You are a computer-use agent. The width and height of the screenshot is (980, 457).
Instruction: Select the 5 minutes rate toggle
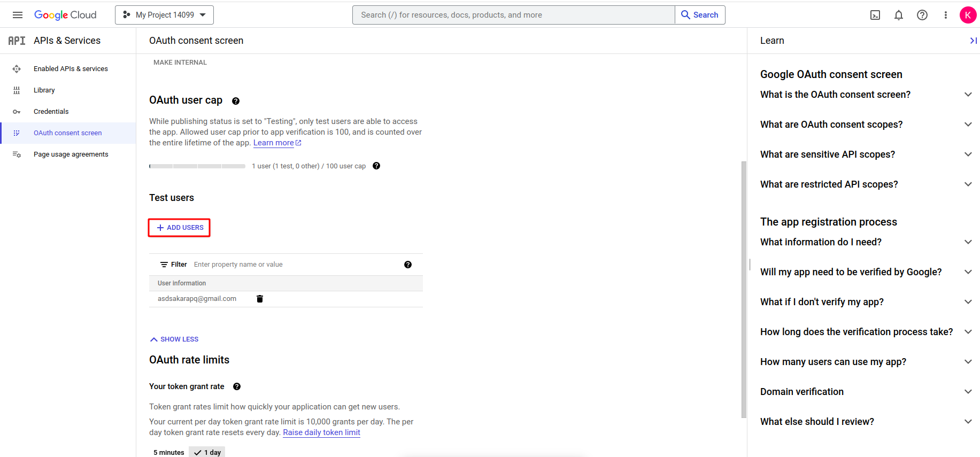[x=168, y=452]
